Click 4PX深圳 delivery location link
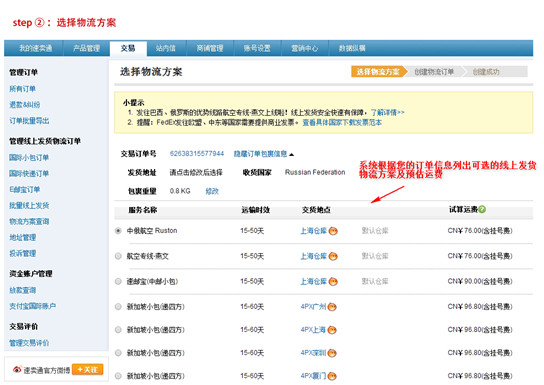This screenshot has height=385, width=544. 313,353
